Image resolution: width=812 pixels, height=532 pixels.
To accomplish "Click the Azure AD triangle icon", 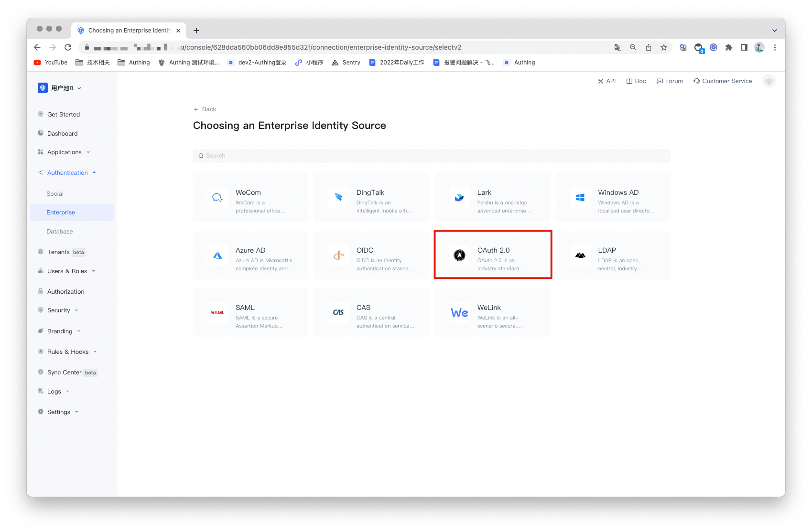I will [217, 255].
